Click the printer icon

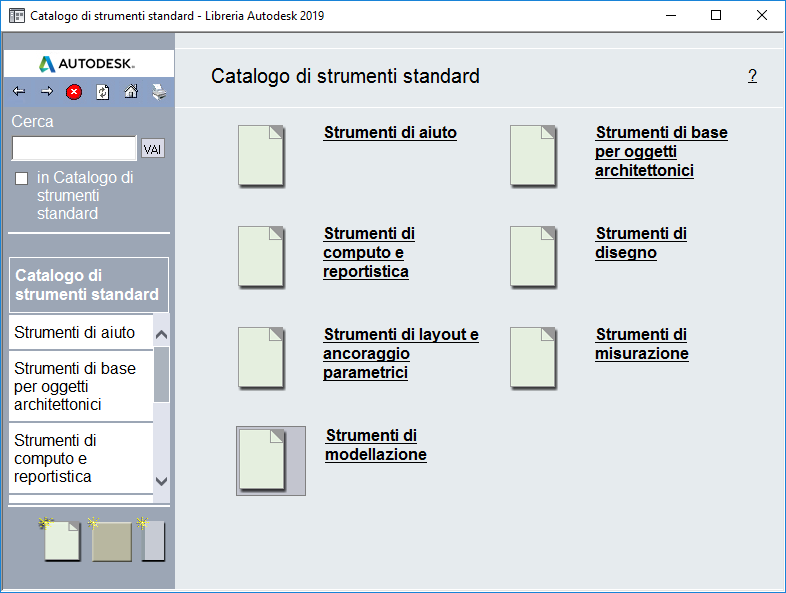tap(159, 92)
